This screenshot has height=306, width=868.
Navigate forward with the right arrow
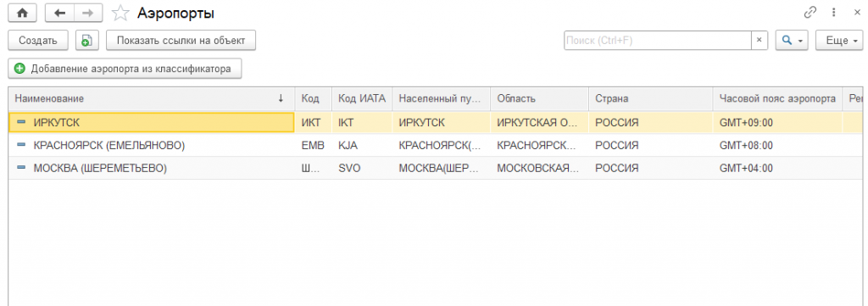(x=87, y=12)
